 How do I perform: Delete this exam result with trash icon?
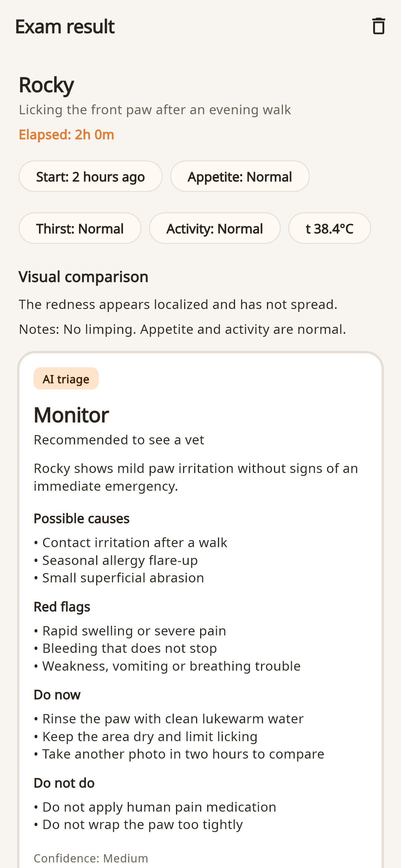click(x=378, y=26)
